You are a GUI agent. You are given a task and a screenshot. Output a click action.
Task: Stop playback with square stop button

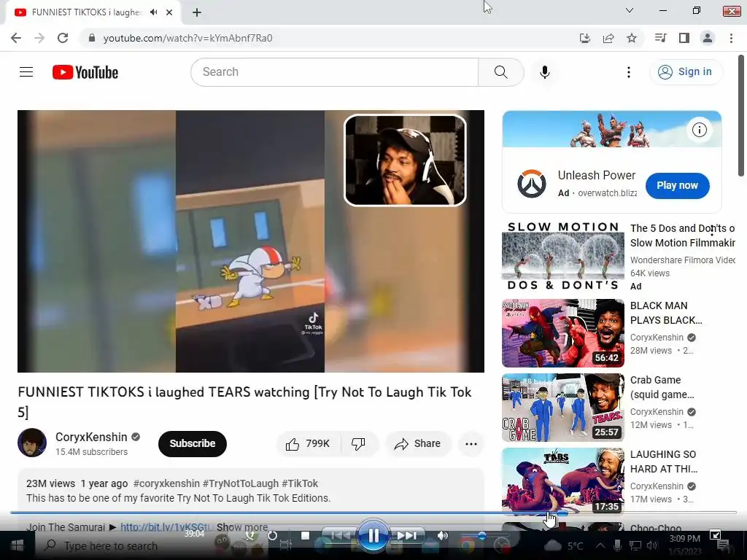[306, 536]
